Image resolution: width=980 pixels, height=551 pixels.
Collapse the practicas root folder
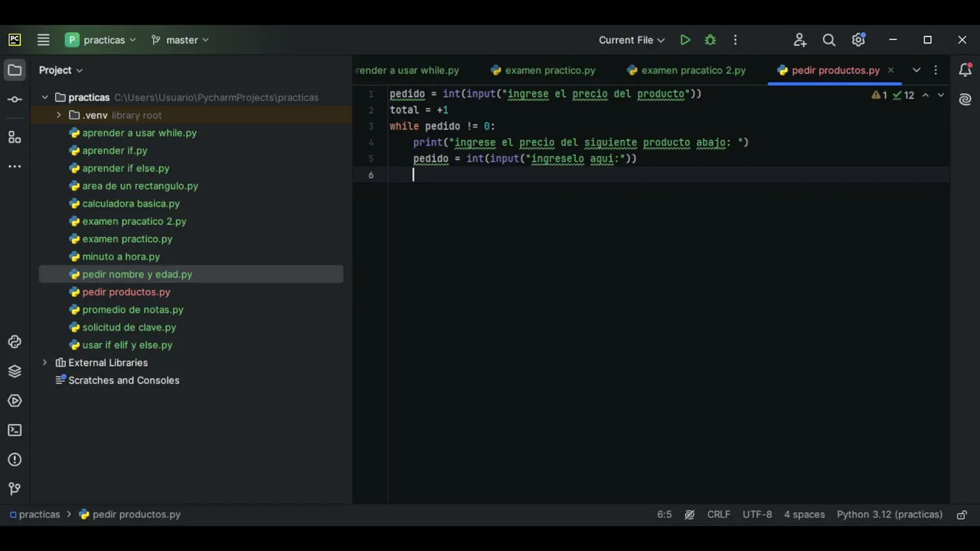tap(45, 98)
